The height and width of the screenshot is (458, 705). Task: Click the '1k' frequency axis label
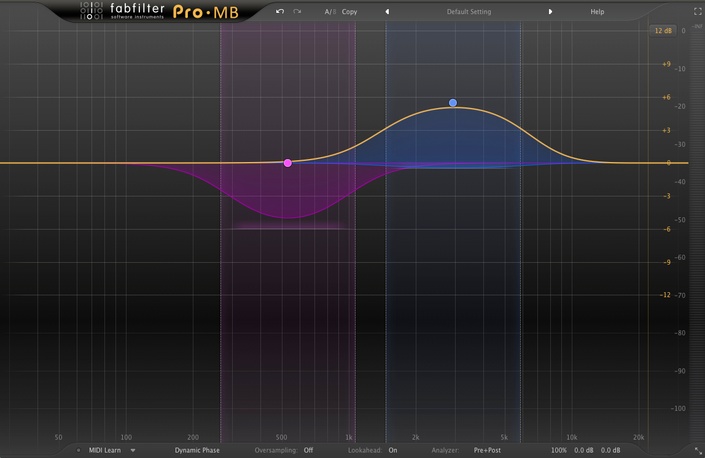pos(349,437)
